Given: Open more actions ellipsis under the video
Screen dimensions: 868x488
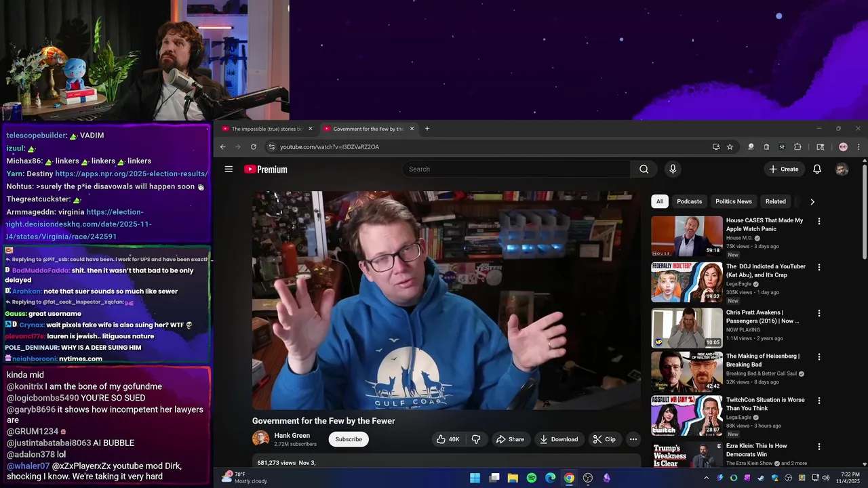Looking at the screenshot, I should pos(633,439).
